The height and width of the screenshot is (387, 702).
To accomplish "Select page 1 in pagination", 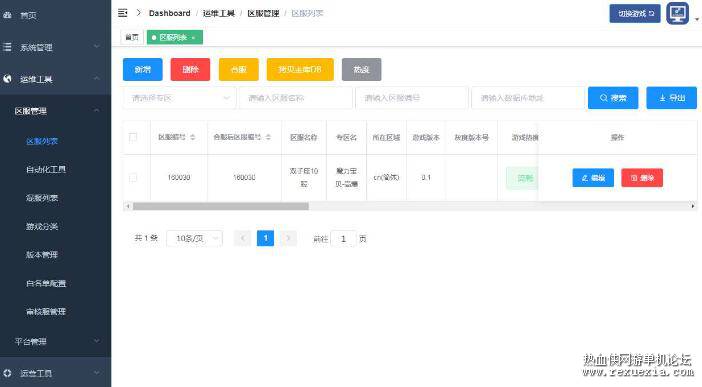I will pyautogui.click(x=265, y=238).
